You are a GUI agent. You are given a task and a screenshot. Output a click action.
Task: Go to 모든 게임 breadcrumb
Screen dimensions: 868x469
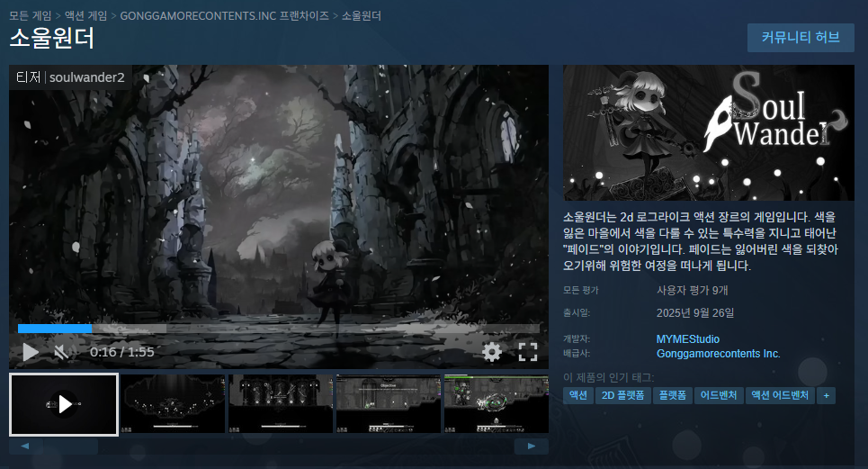pyautogui.click(x=30, y=15)
